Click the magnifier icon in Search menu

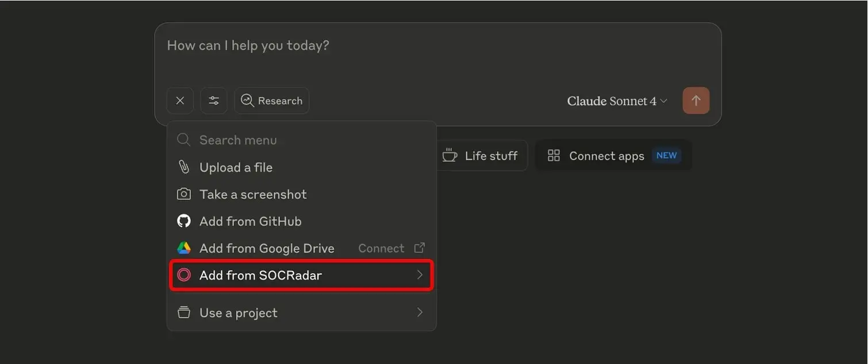pos(183,140)
